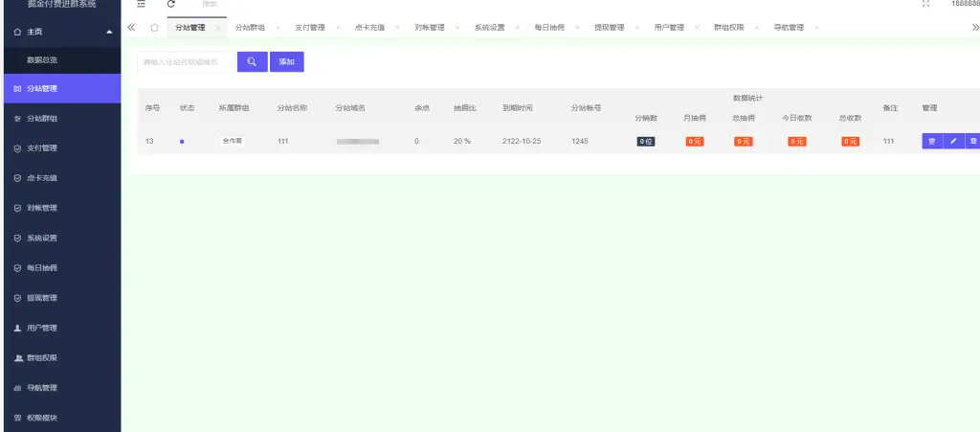
Task: Switch to the 点卡充值 tab
Action: (370, 28)
